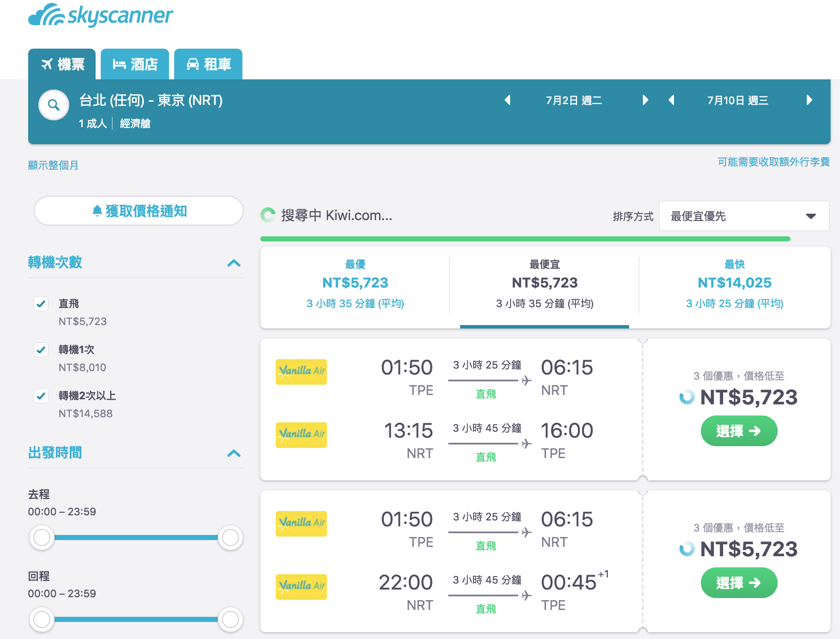The width and height of the screenshot is (840, 639).
Task: Click 回程 slider right handle
Action: [230, 619]
